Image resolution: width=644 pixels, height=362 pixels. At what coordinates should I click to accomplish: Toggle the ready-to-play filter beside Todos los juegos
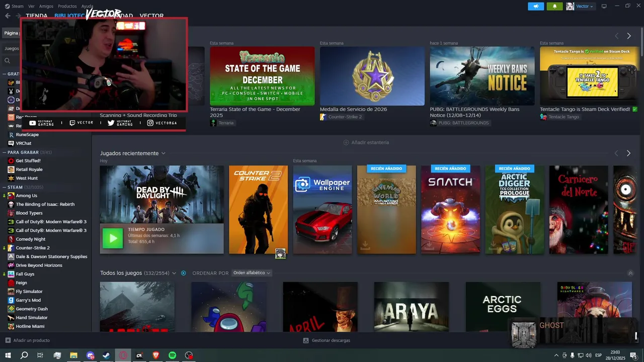pyautogui.click(x=184, y=273)
